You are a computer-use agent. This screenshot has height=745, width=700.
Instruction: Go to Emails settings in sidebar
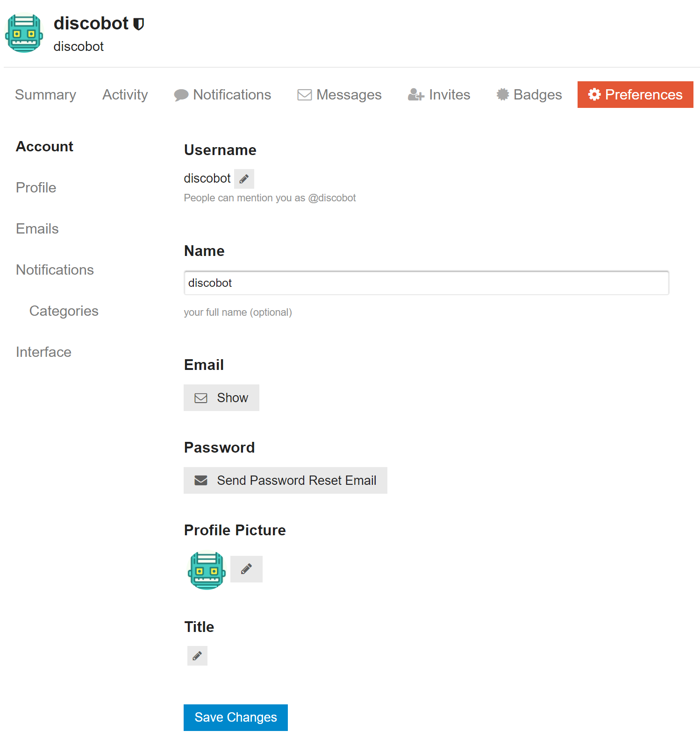37,229
